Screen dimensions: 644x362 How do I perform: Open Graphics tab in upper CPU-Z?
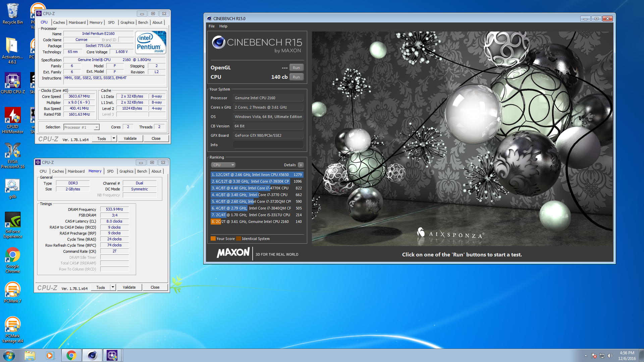[127, 22]
